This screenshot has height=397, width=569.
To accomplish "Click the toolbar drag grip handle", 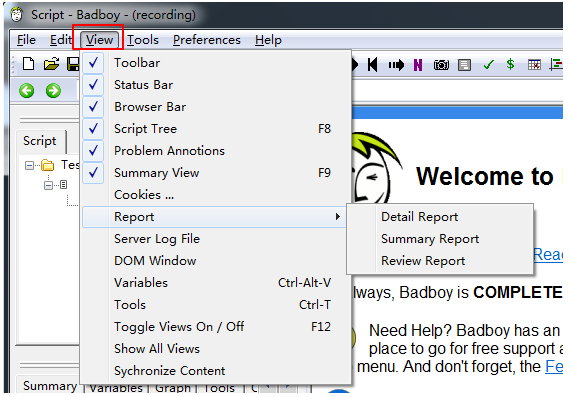I will (14, 65).
